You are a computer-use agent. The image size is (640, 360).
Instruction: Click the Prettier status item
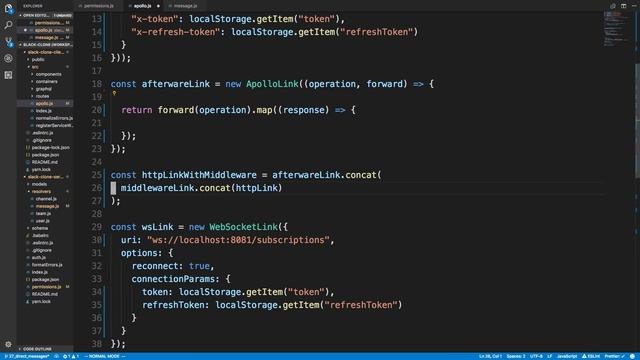[614, 356]
